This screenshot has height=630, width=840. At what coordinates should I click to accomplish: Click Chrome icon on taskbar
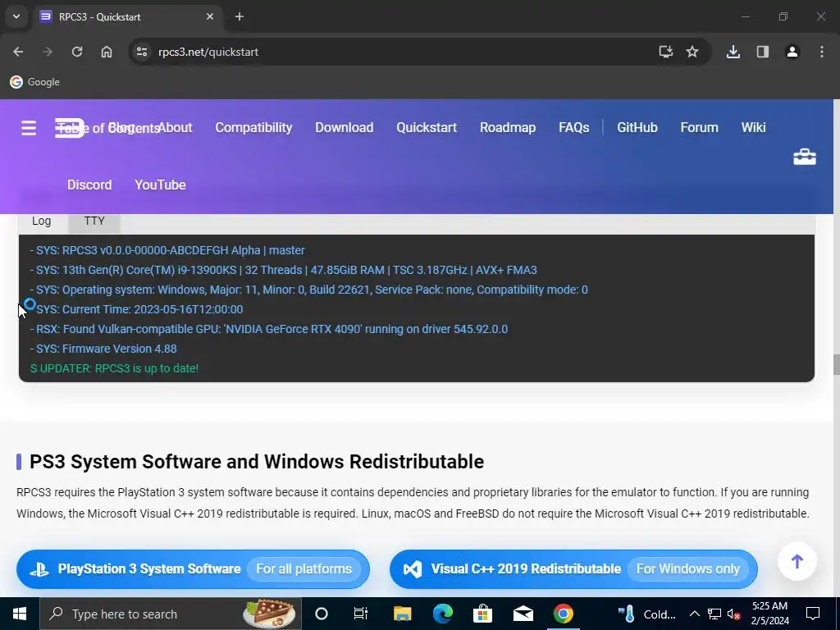(563, 614)
